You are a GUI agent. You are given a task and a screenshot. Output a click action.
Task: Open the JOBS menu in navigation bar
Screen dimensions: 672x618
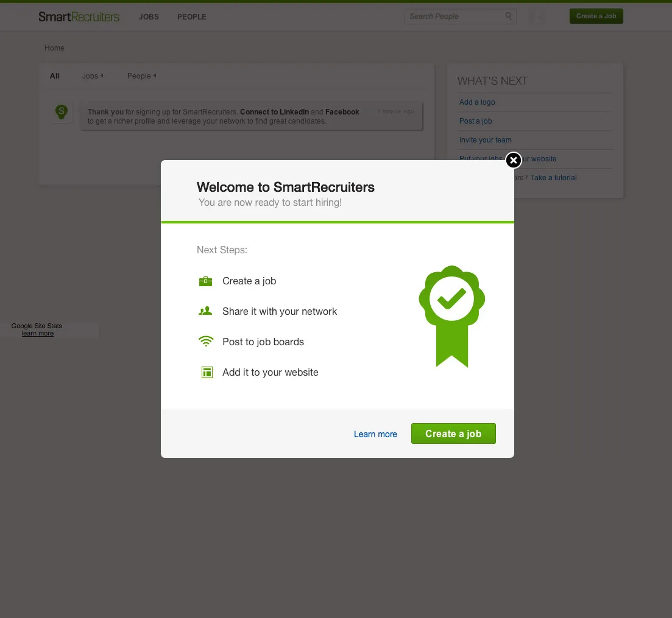[x=149, y=16]
